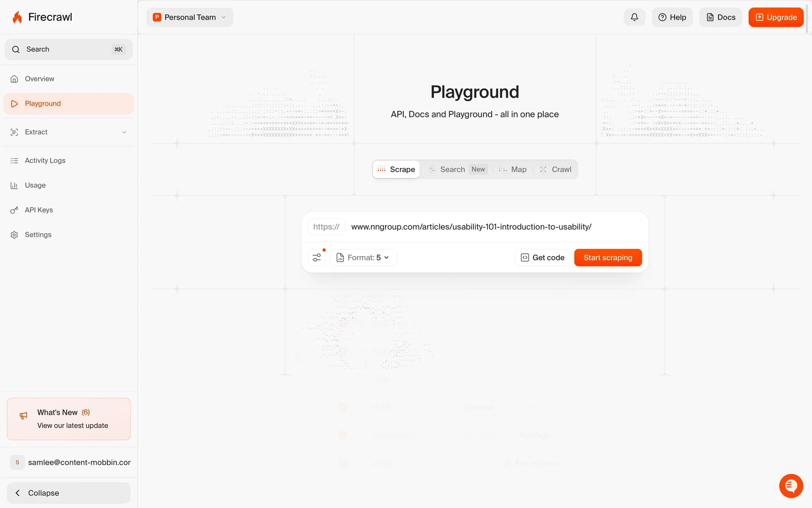Click the notifications bell icon
Viewport: 812px width, 508px height.
pyautogui.click(x=634, y=17)
